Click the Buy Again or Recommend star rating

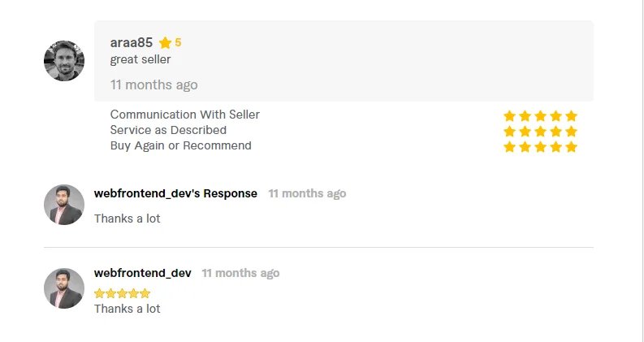pos(541,147)
